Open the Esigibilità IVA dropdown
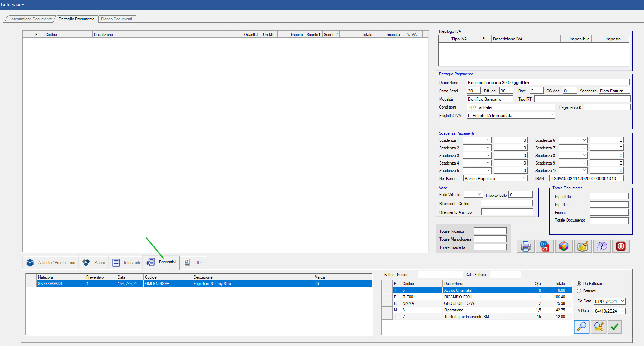The height and width of the screenshot is (346, 644). (552, 115)
